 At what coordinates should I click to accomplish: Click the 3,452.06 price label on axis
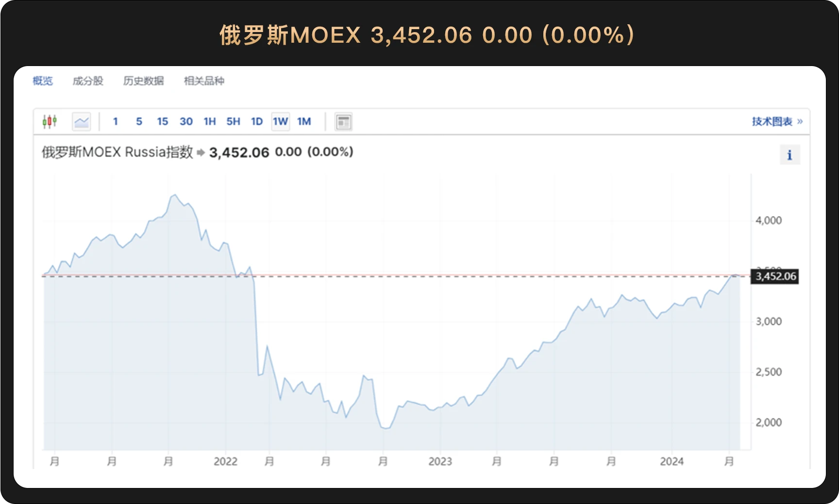point(775,276)
